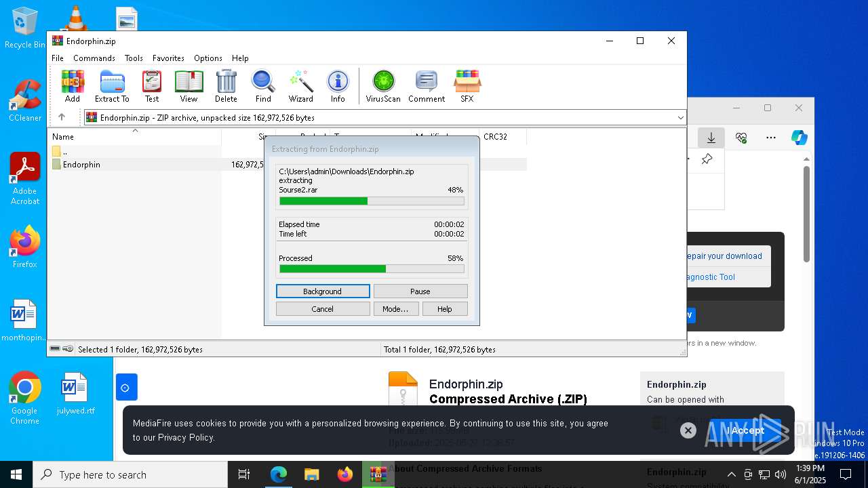Open CCleaner desktop shortcut
The height and width of the screenshot is (488, 868).
tap(24, 100)
